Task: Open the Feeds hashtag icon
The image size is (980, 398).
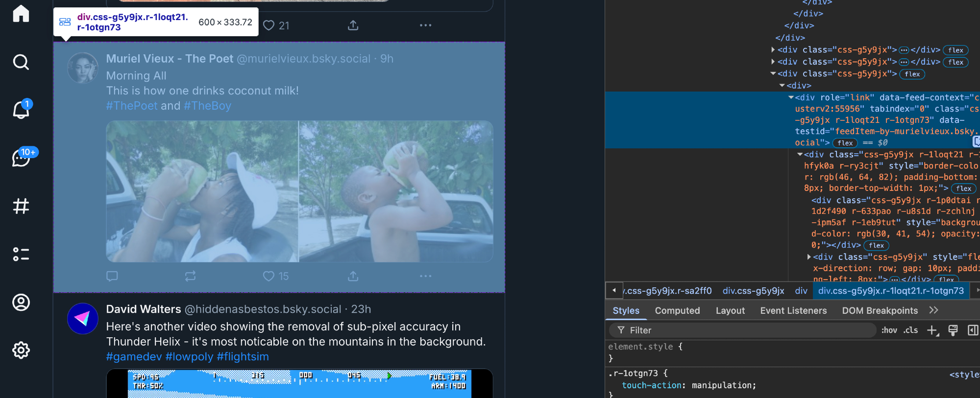Action: (21, 206)
